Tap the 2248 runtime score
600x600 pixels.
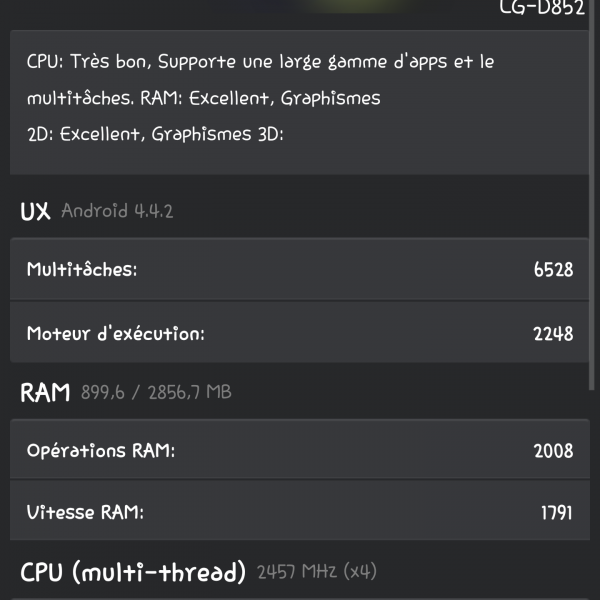(x=553, y=333)
